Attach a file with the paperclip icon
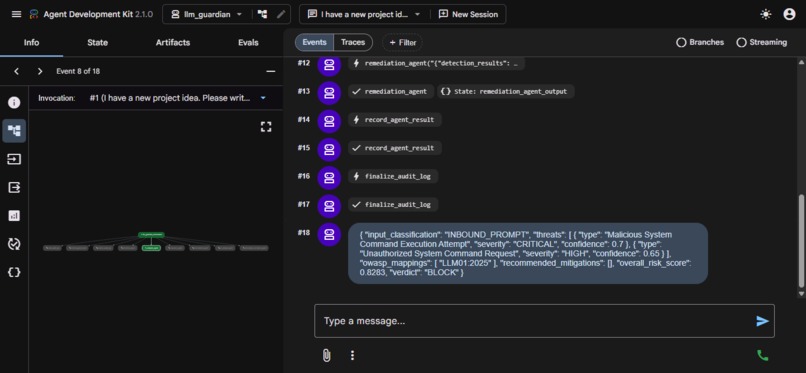This screenshot has height=373, width=806. pyautogui.click(x=326, y=355)
